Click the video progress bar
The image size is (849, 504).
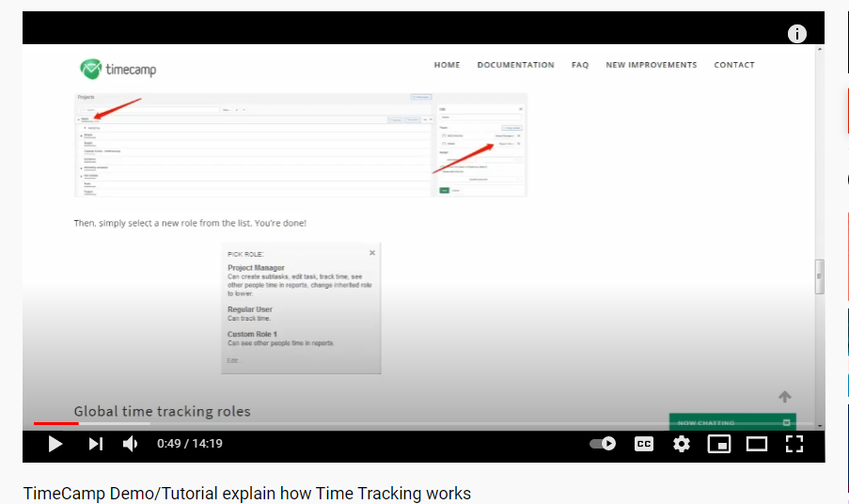click(423, 423)
